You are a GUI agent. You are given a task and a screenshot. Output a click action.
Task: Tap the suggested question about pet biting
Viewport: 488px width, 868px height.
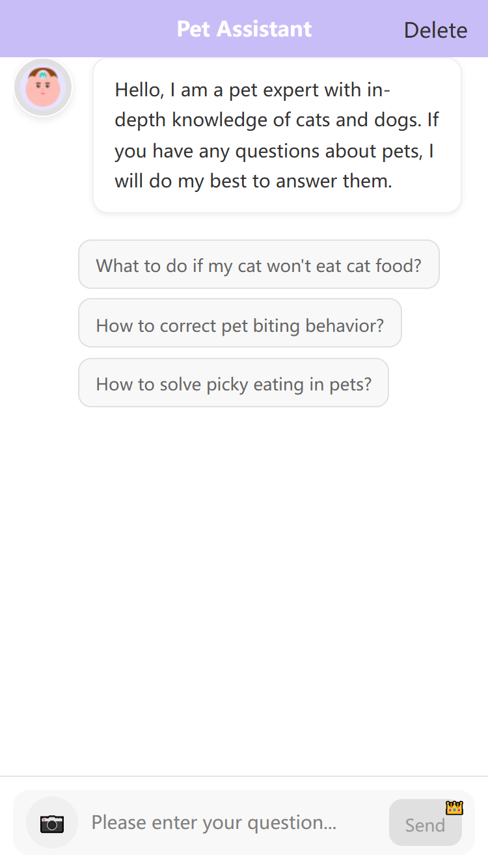[239, 324]
